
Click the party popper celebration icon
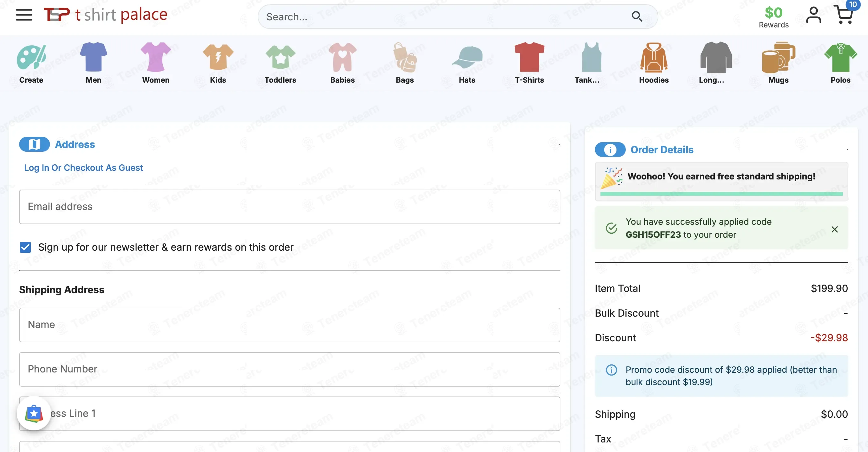(611, 178)
